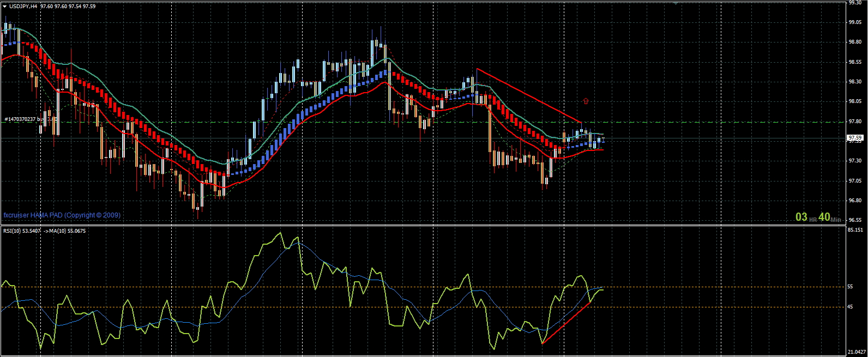Open the chart dropdown arrow beside USDJPY,H4

point(4,6)
